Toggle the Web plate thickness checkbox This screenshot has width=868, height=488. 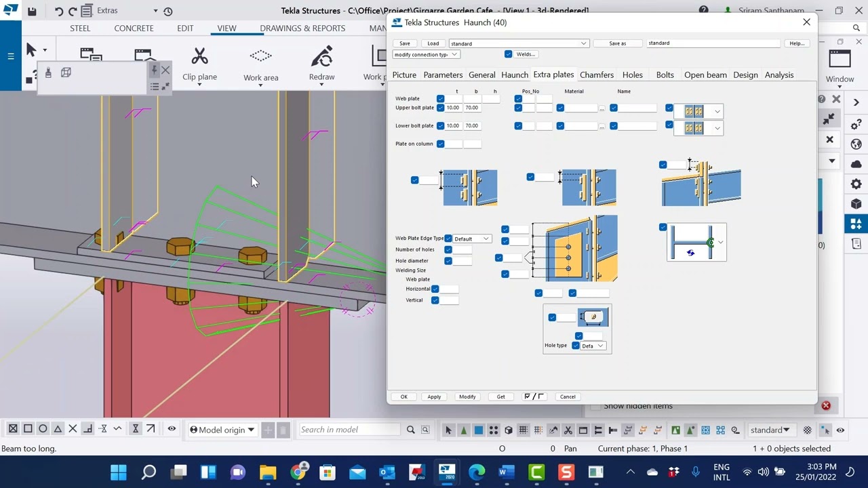[x=441, y=99]
